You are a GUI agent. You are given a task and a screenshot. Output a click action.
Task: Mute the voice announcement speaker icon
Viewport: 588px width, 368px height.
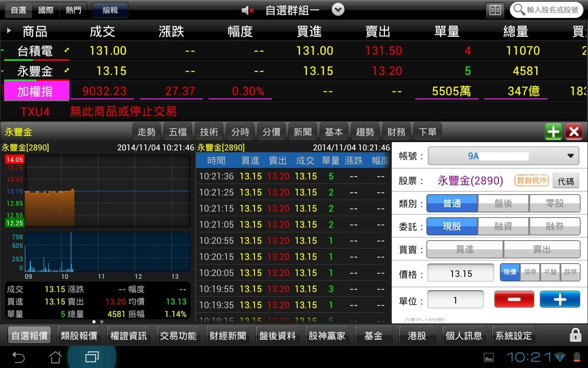247,10
